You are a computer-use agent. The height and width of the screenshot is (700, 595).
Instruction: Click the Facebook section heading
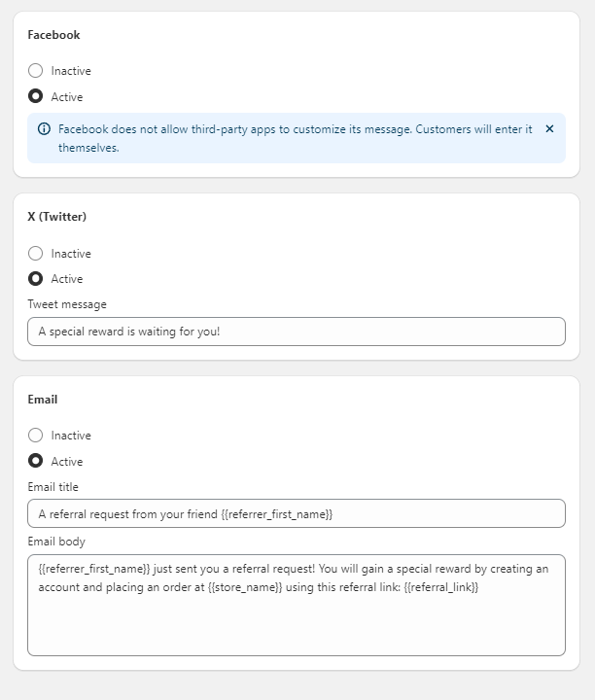click(53, 35)
